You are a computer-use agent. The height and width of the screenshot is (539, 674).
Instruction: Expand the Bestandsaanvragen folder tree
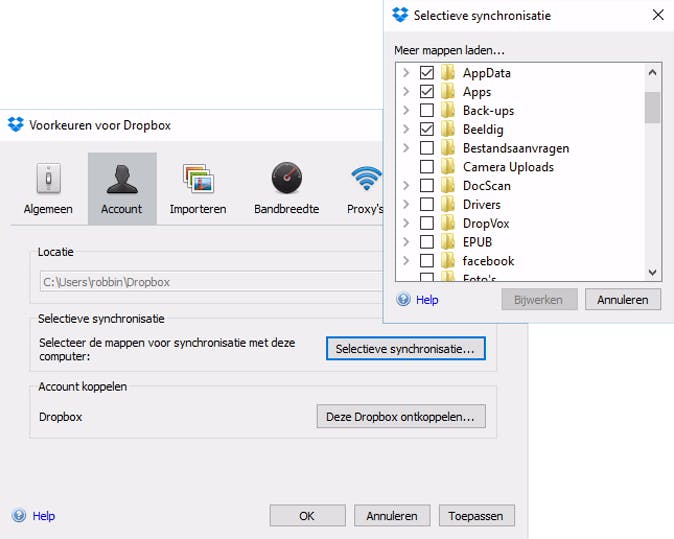tap(406, 148)
